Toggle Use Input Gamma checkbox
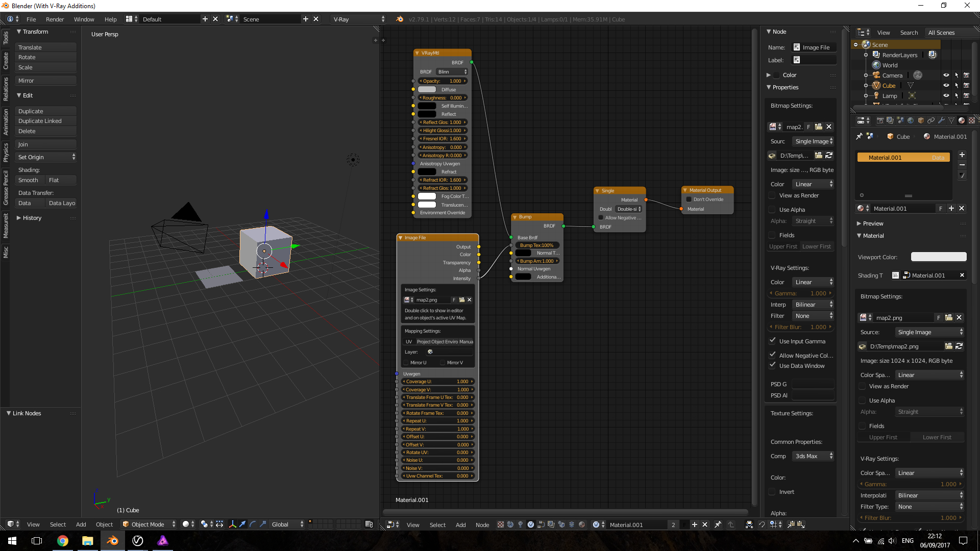Image resolution: width=980 pixels, height=551 pixels. [x=772, y=340]
